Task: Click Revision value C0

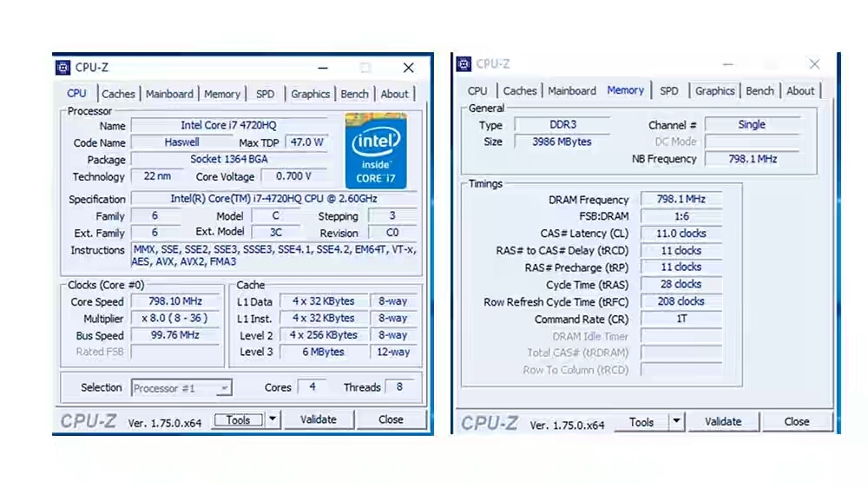Action: (392, 233)
